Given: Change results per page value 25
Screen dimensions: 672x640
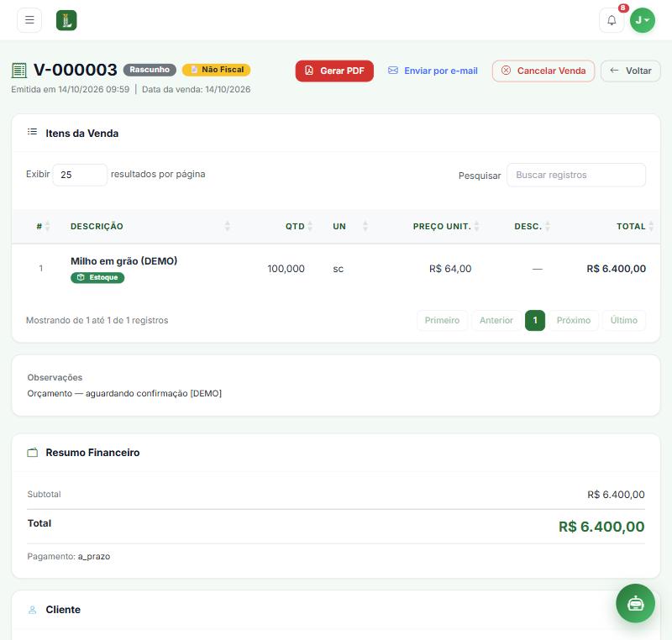Looking at the screenshot, I should [x=80, y=175].
